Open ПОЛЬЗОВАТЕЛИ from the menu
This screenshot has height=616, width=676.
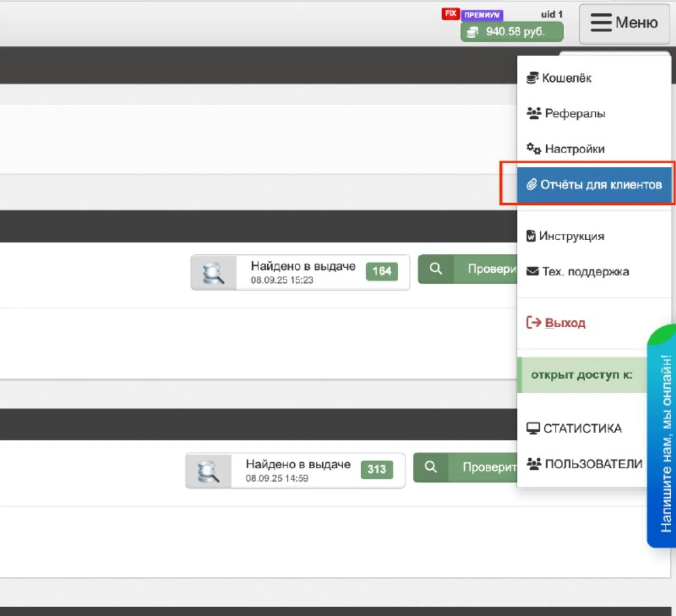click(x=583, y=464)
